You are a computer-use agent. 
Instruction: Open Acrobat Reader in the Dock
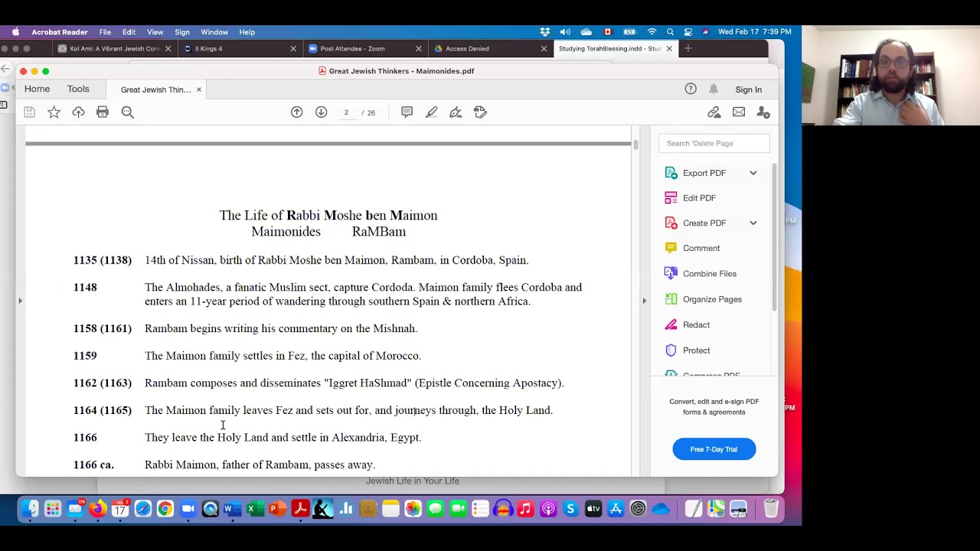[x=300, y=509]
